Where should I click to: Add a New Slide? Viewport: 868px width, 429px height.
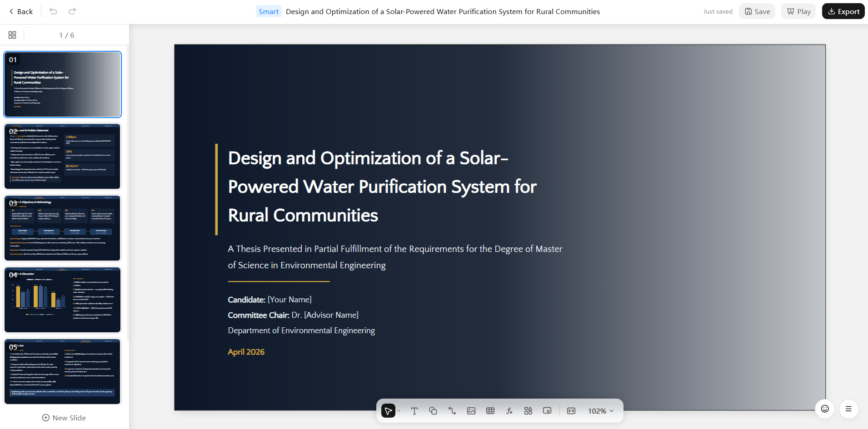(x=64, y=418)
